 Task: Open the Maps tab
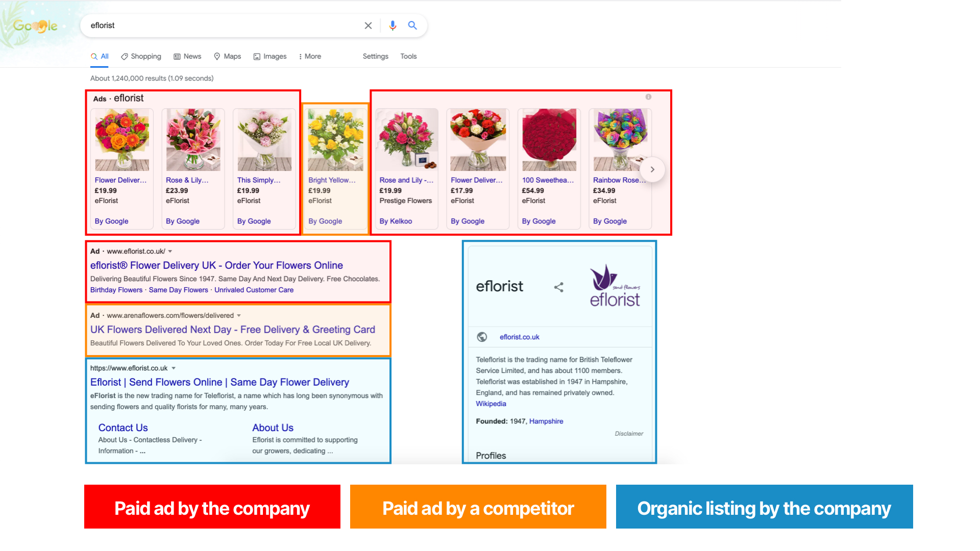pos(227,57)
